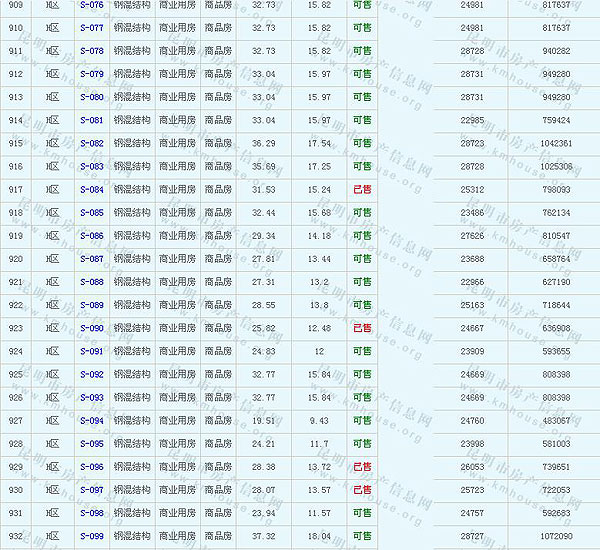Click the S-090 unit link
Viewport: 600px width, 550px height.
click(x=91, y=328)
